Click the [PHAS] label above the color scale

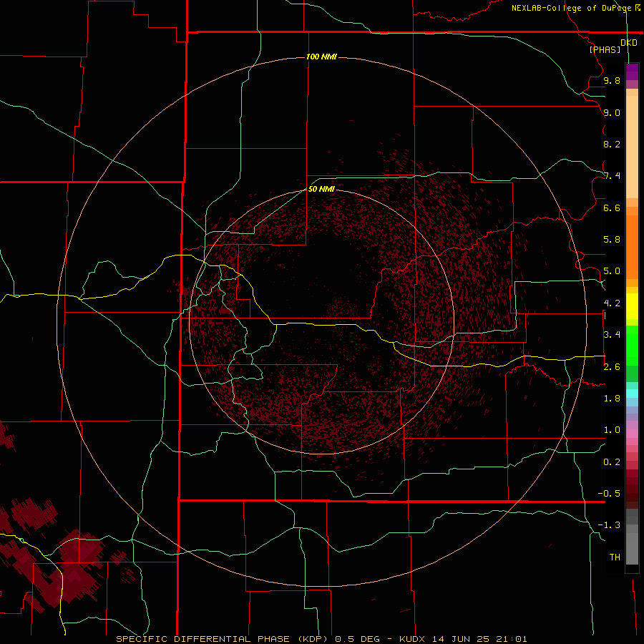point(605,50)
